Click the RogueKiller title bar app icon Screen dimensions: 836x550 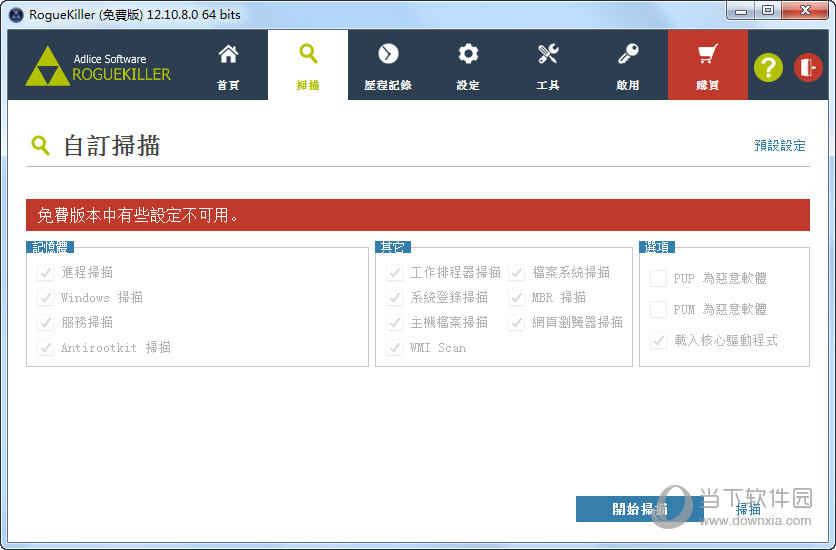tap(17, 15)
